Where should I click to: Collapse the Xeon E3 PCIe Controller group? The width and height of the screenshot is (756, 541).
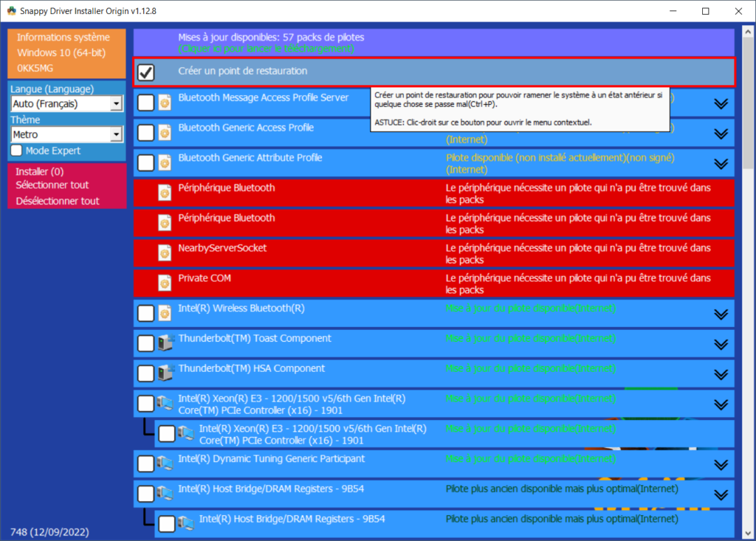click(x=721, y=404)
